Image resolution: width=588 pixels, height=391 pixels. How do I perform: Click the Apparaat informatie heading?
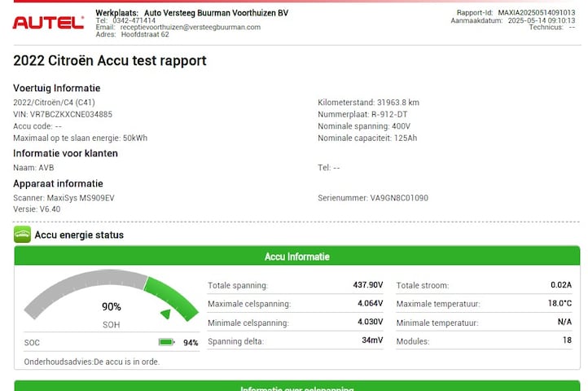coord(58,183)
